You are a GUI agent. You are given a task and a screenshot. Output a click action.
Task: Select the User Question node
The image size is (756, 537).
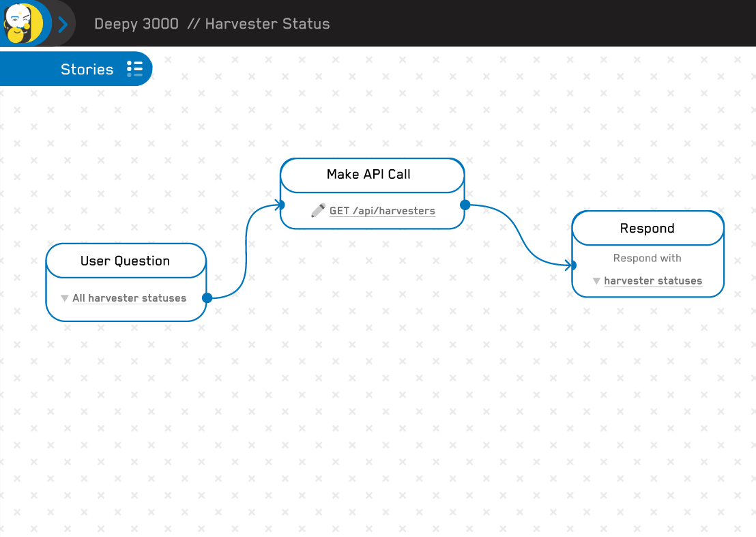(x=126, y=261)
